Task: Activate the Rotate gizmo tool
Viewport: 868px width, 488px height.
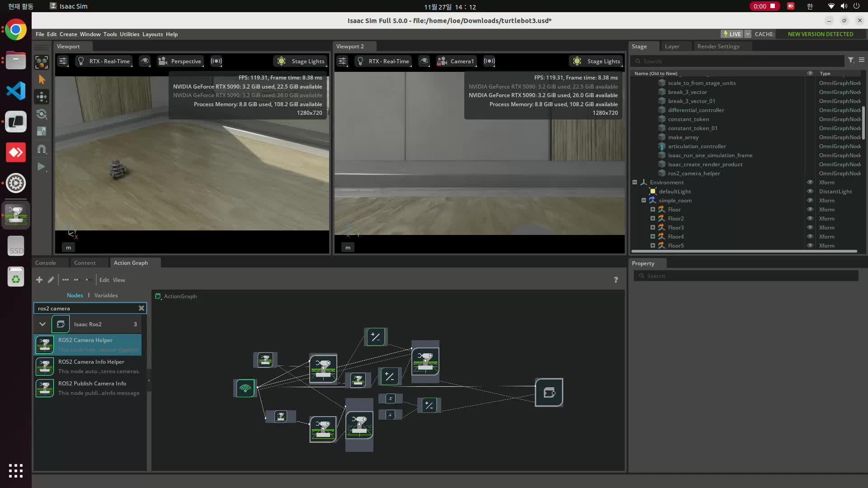Action: click(x=42, y=114)
